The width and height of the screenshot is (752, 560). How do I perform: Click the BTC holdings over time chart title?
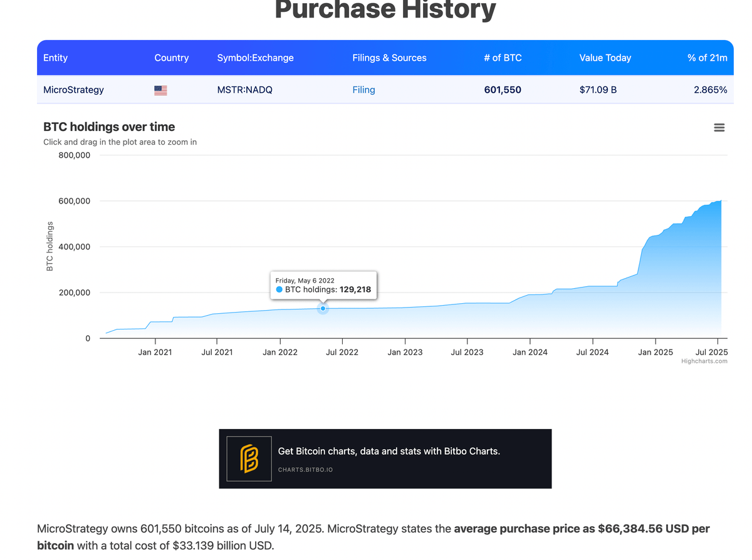point(109,127)
